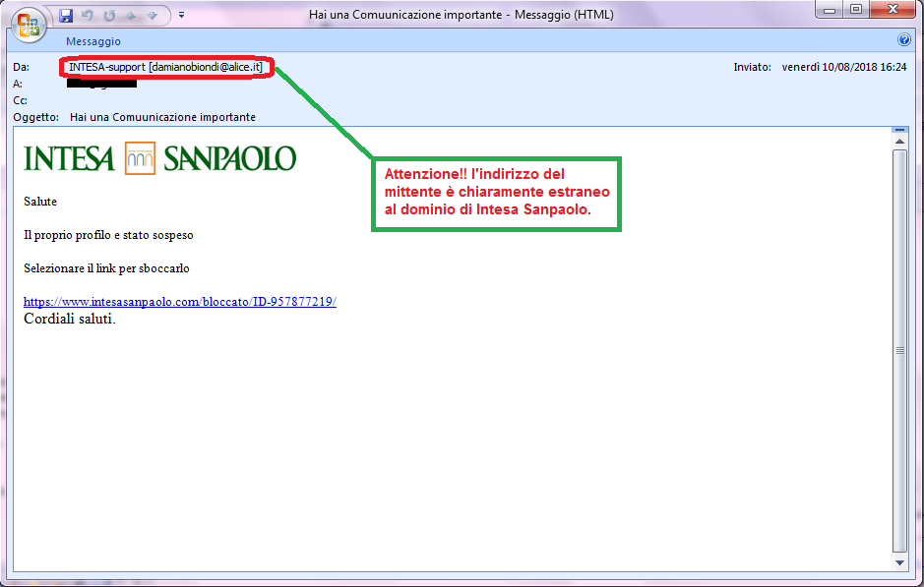The image size is (924, 587).
Task: Click the redacted recipient in the A: field
Action: (101, 84)
